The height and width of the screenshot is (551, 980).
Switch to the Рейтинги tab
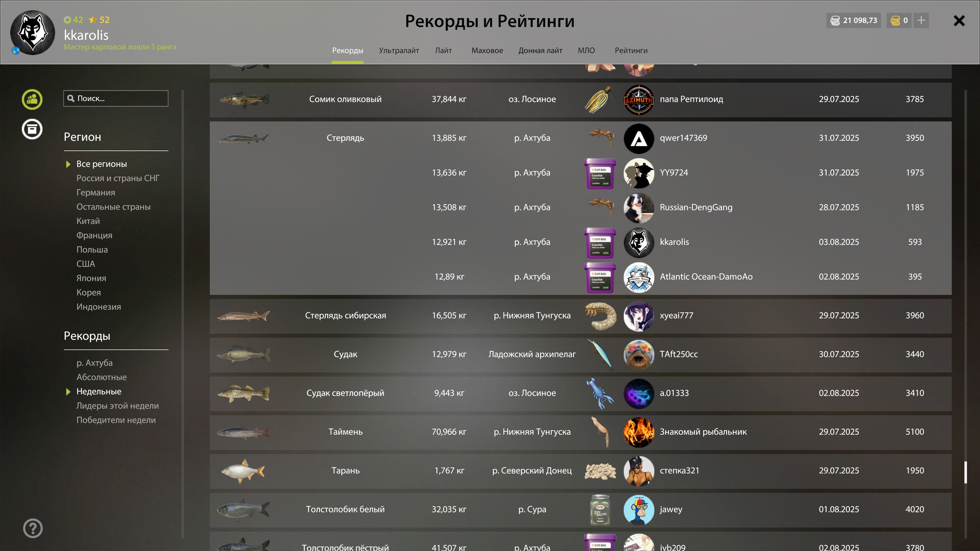(631, 51)
